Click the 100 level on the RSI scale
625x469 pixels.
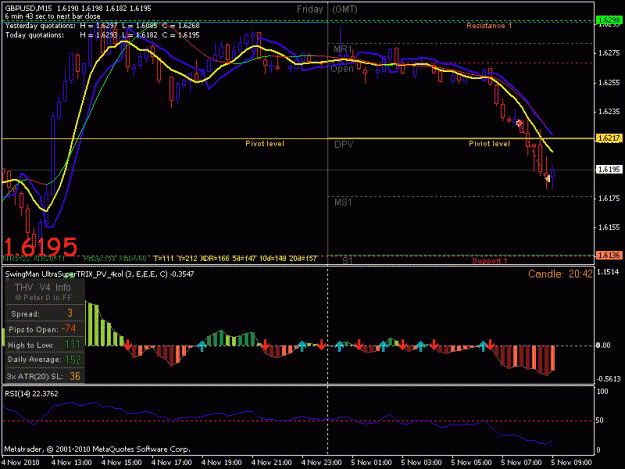click(x=603, y=391)
